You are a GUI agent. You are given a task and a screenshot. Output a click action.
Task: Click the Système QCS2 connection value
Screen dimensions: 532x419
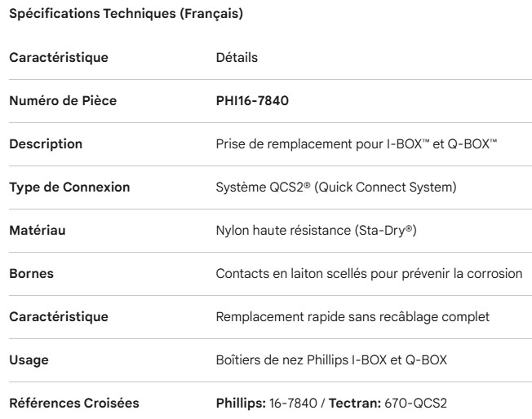(335, 187)
